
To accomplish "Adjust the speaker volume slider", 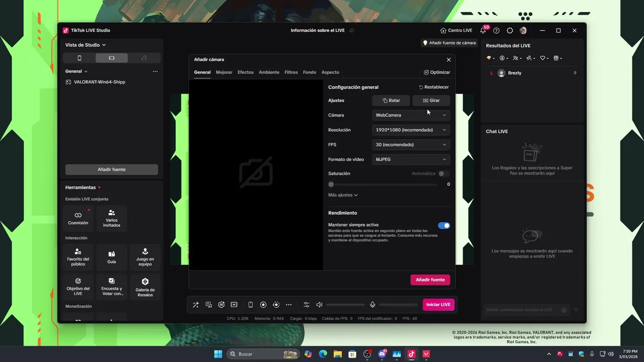I will tap(345, 305).
